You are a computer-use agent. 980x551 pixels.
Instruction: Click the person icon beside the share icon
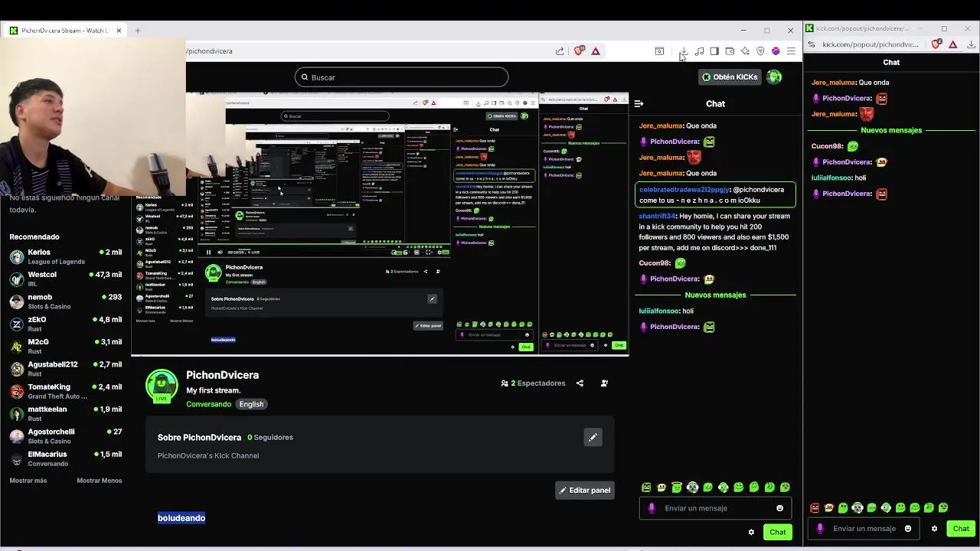pos(604,383)
